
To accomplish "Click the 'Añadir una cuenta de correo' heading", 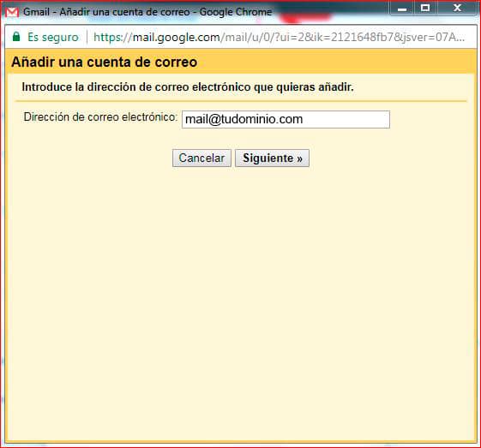I will tap(105, 63).
